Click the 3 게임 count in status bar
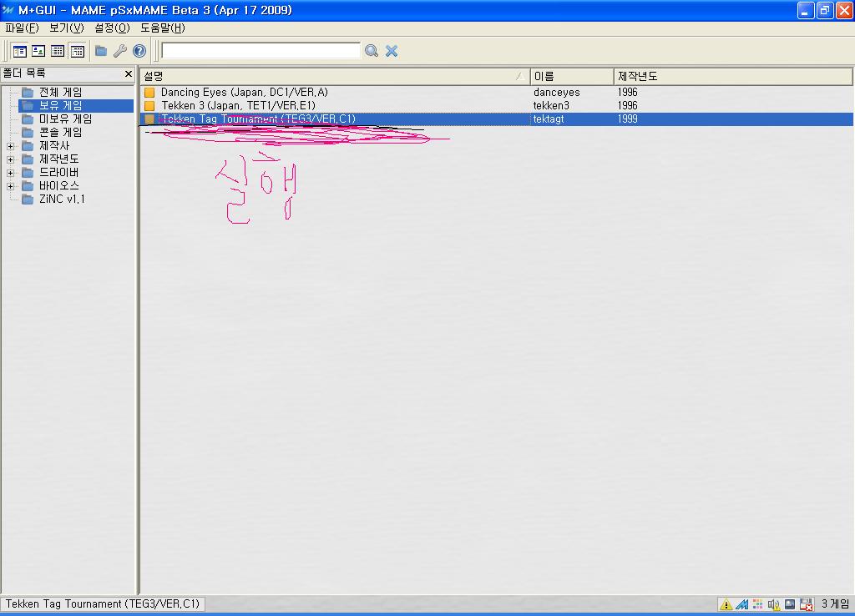Image resolution: width=855 pixels, height=616 pixels. 835,604
